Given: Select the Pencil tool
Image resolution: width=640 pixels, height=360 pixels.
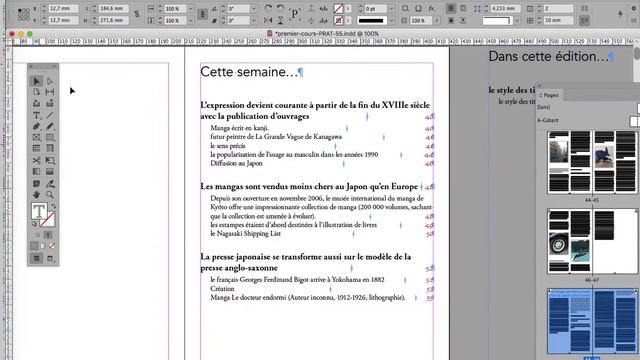Looking at the screenshot, I should [x=50, y=127].
